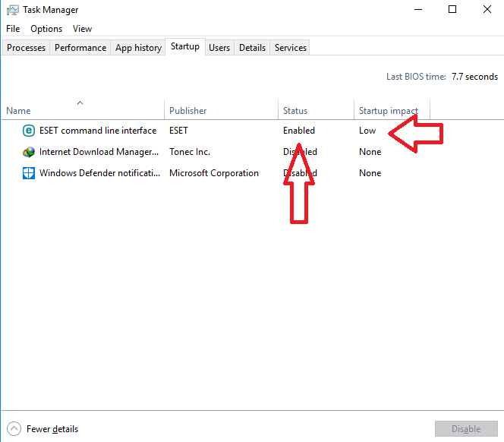Switch to the Details tab
The height and width of the screenshot is (442, 504).
click(252, 48)
